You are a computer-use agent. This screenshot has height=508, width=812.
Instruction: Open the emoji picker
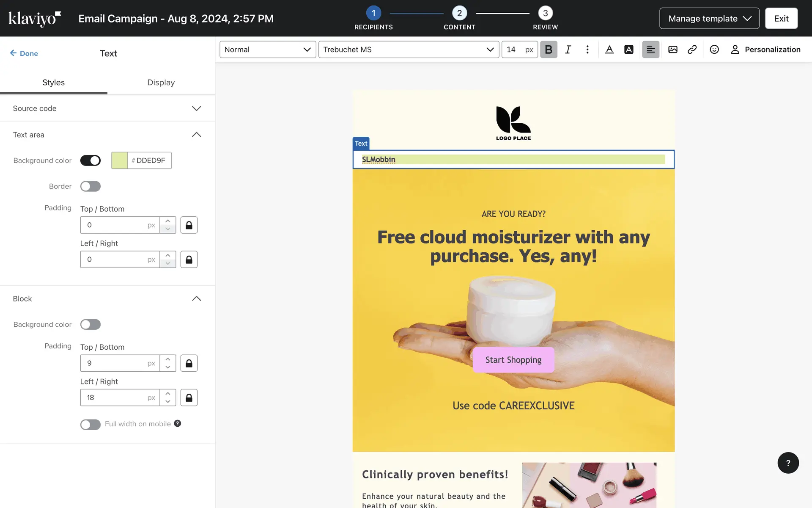pyautogui.click(x=714, y=50)
